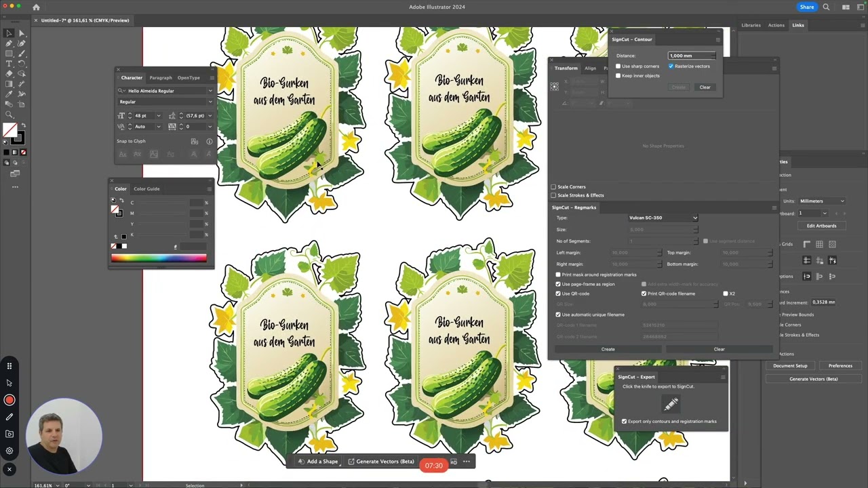
Task: Swap fill and stroke in toolbar
Action: point(23,126)
